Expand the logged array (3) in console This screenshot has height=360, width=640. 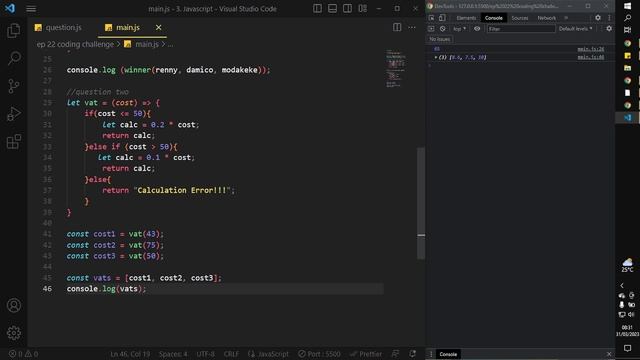click(436, 58)
